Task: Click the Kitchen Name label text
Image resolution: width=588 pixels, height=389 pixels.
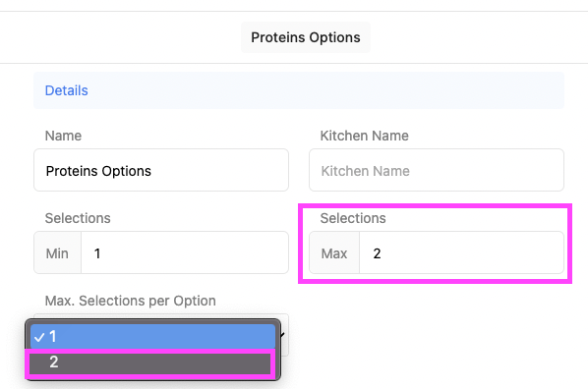Action: (364, 136)
